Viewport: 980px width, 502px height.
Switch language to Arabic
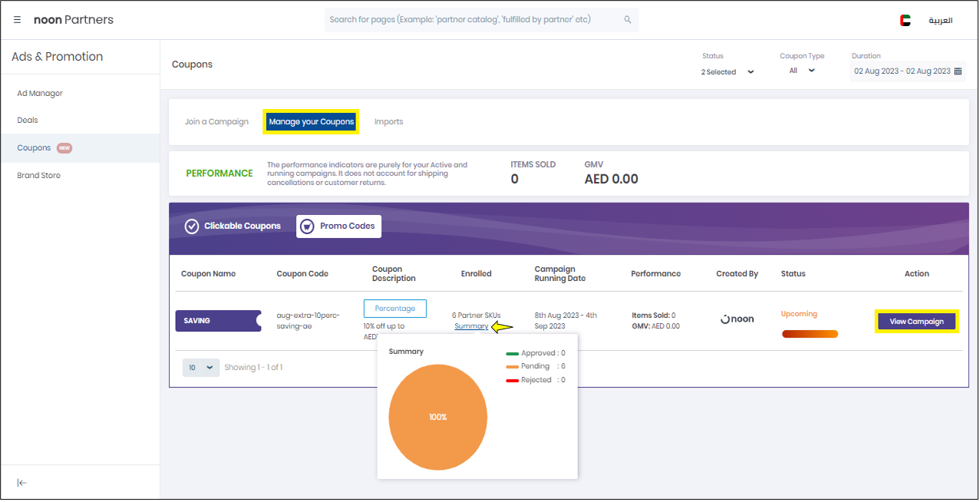[x=940, y=21]
